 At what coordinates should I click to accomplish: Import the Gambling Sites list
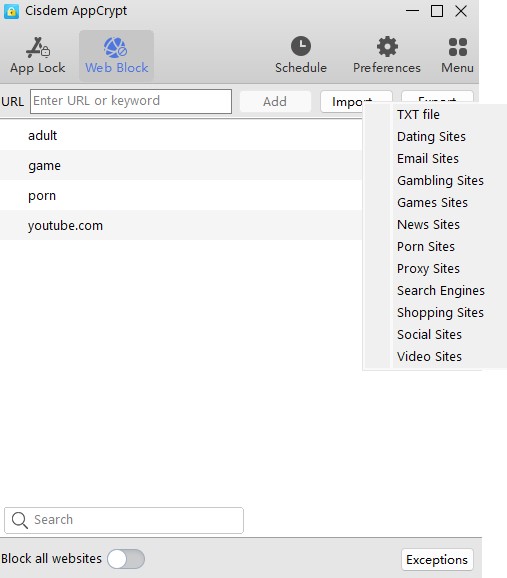click(440, 181)
